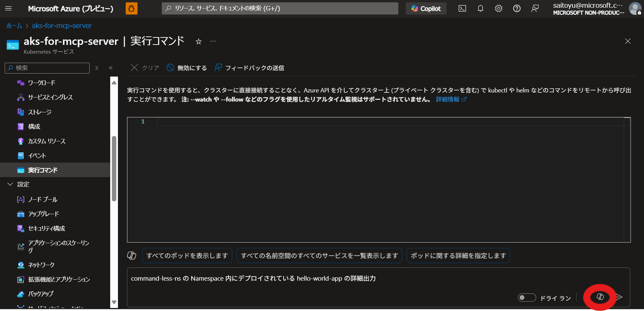This screenshot has width=644, height=311.
Task: Collapse the 設定 section
Action: coord(10,184)
